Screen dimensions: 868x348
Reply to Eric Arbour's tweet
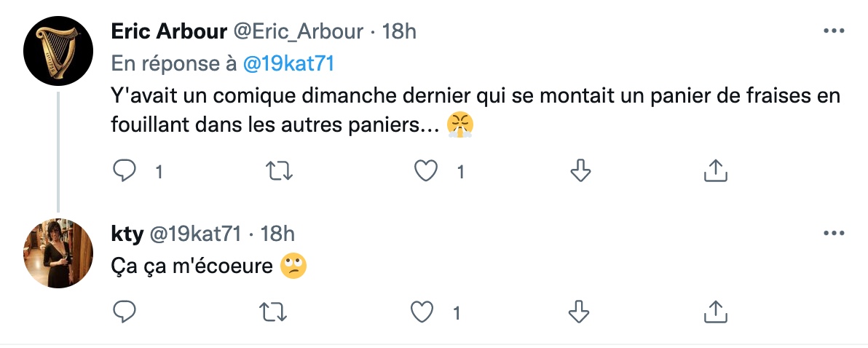click(124, 172)
